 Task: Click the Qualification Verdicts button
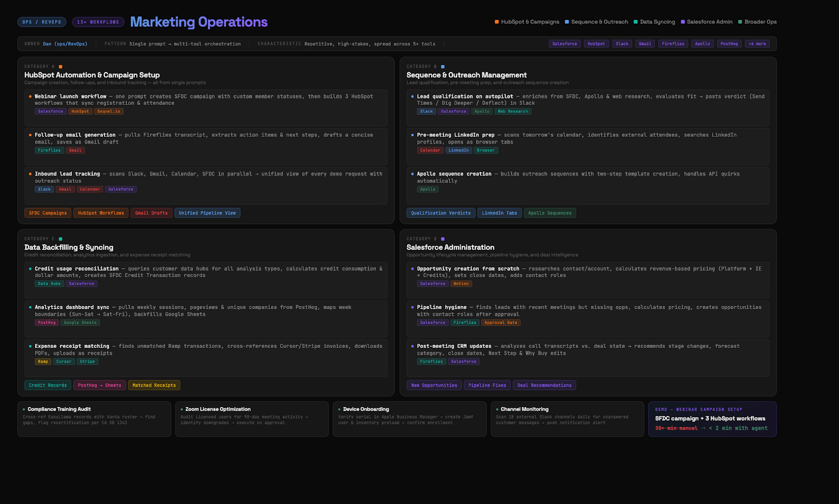pyautogui.click(x=440, y=213)
